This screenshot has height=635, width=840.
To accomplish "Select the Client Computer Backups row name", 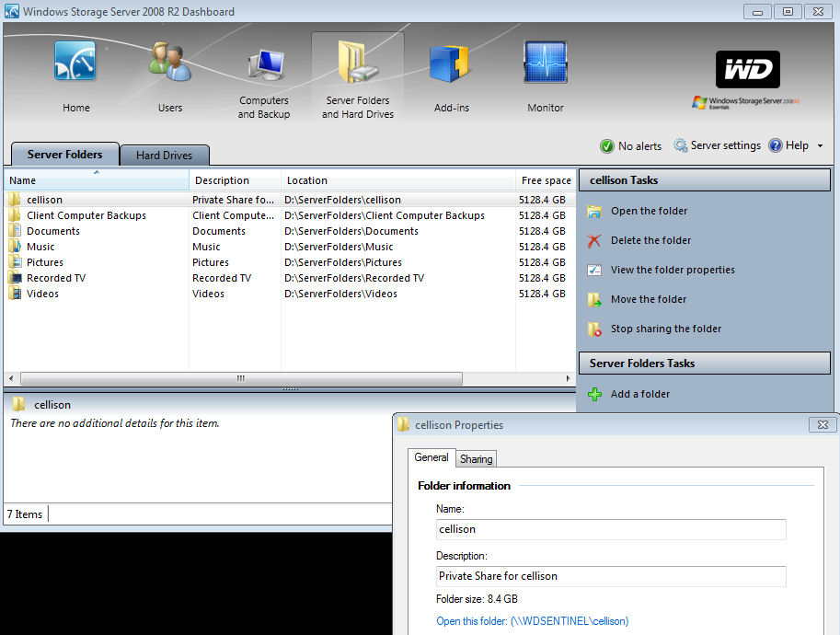I will pos(86,215).
